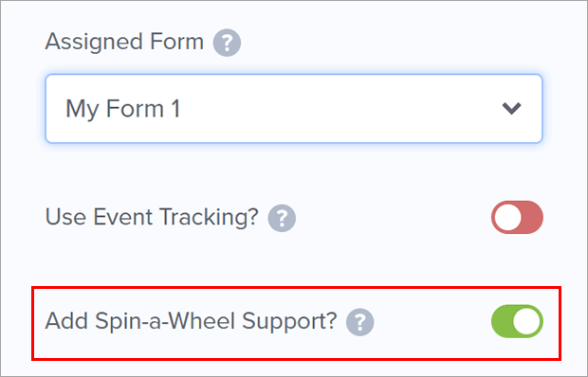Turn on event tracking with the red switch
Image resolution: width=588 pixels, height=377 pixels.
pos(517,217)
